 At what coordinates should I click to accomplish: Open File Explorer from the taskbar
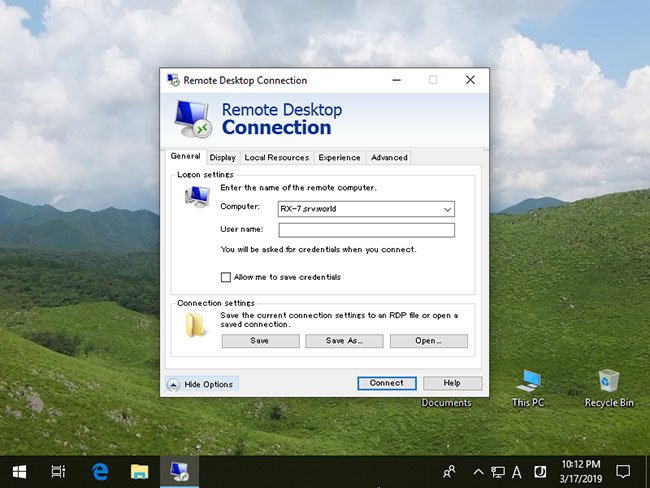point(139,472)
